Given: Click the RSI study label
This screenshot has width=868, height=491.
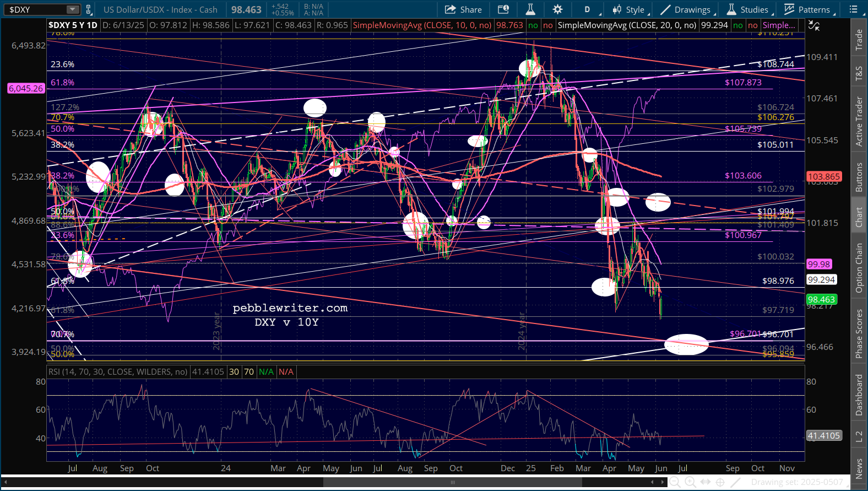Looking at the screenshot, I should 118,372.
